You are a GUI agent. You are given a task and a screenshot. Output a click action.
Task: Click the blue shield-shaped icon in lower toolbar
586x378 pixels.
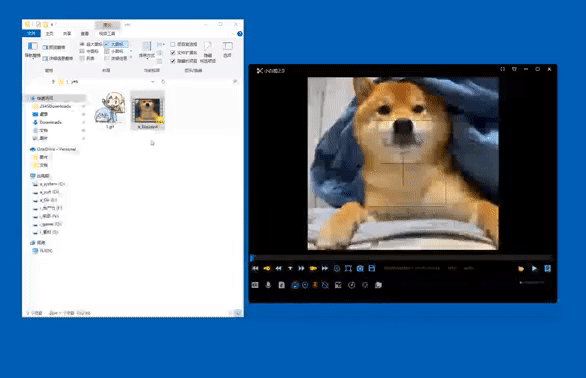pos(305,285)
